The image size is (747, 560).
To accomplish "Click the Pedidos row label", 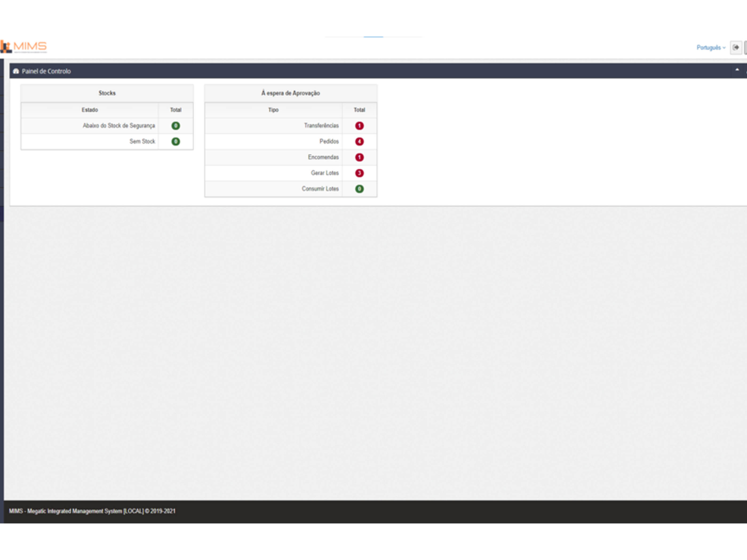I will pos(329,141).
